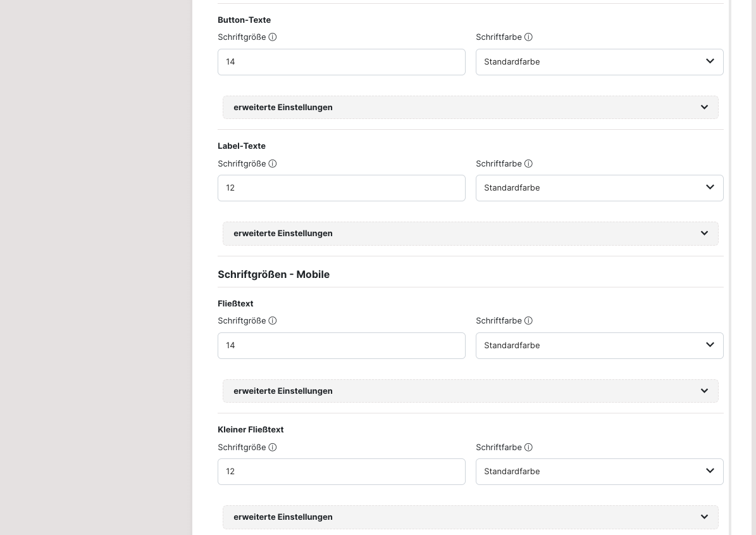Expand erweiterte Einstellungen under Kleiner Fließtext
756x535 pixels.
[470, 517]
